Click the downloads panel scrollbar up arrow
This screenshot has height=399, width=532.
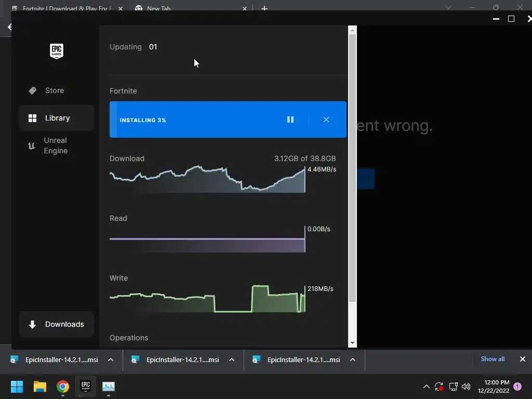pos(353,30)
